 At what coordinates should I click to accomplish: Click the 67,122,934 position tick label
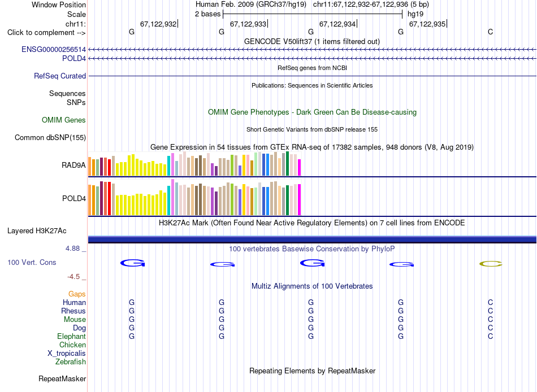[x=337, y=24]
